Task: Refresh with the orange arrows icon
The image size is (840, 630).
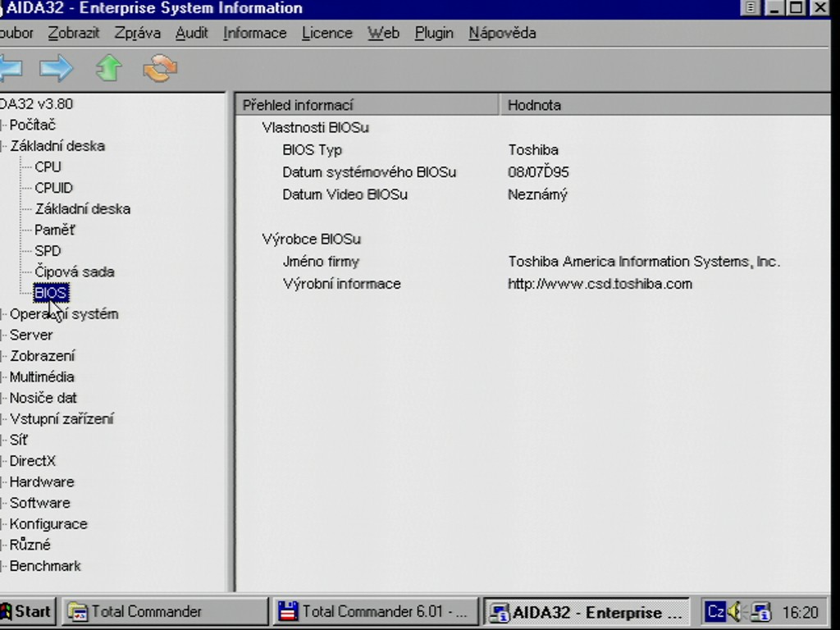Action: click(160, 68)
